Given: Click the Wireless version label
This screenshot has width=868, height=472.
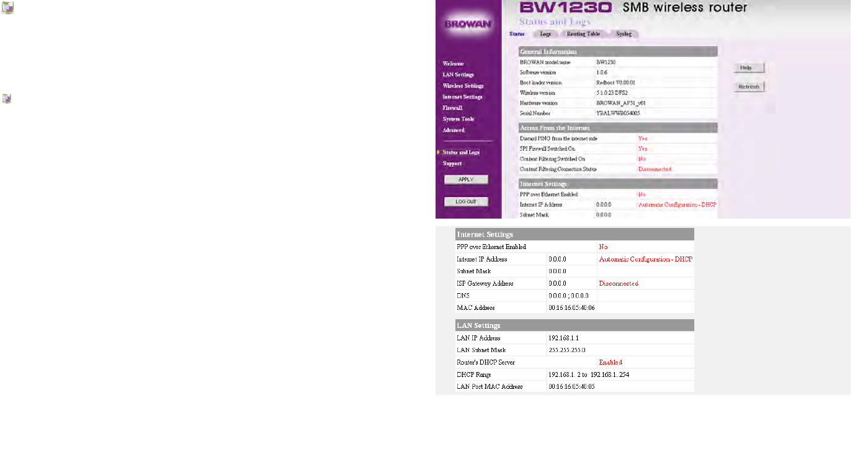Looking at the screenshot, I should point(537,93).
